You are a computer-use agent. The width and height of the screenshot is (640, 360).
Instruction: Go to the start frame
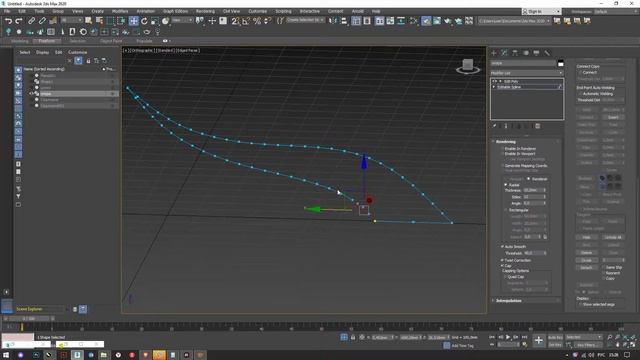point(492,337)
